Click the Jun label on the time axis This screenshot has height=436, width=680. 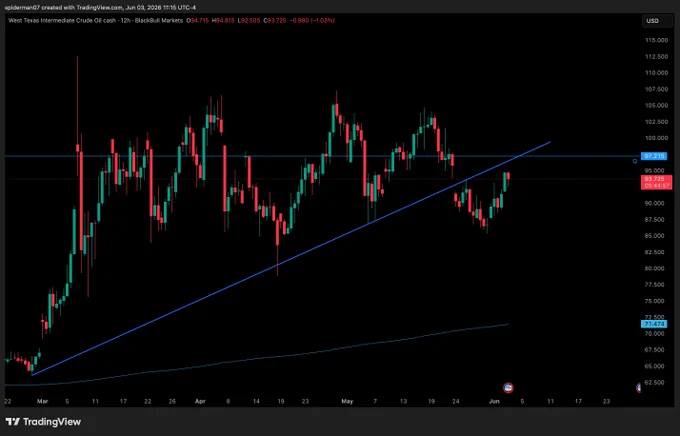(x=494, y=401)
